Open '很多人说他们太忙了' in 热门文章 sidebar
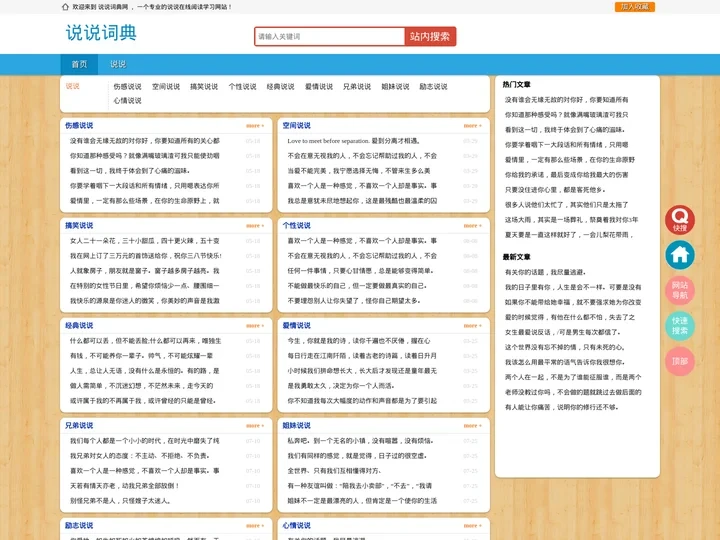The image size is (720, 540). [567, 205]
